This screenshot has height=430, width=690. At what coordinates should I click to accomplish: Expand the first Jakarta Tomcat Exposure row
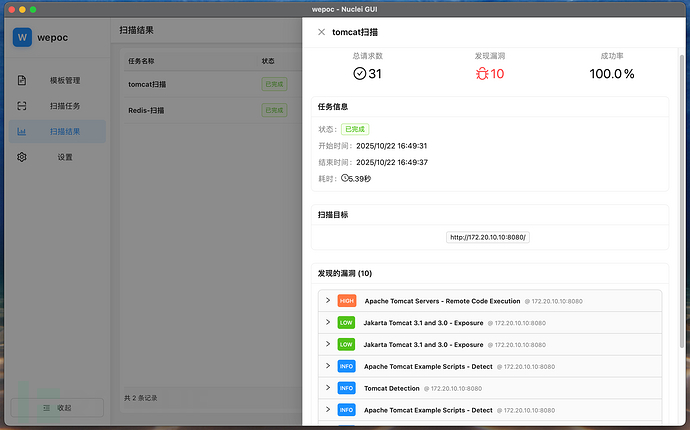pos(328,322)
